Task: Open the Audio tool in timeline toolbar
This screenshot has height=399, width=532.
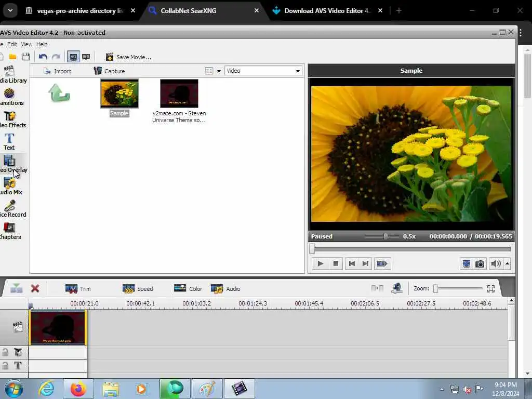Action: (225, 289)
